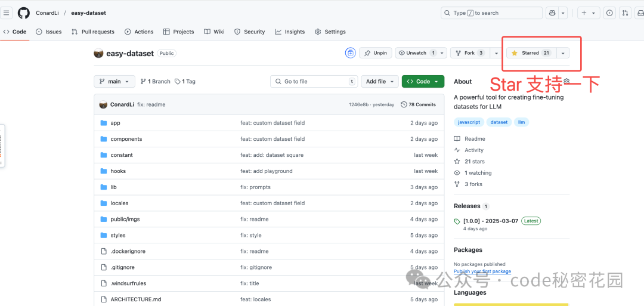Switch to the Wiki tab
644x306 pixels.
pyautogui.click(x=214, y=32)
